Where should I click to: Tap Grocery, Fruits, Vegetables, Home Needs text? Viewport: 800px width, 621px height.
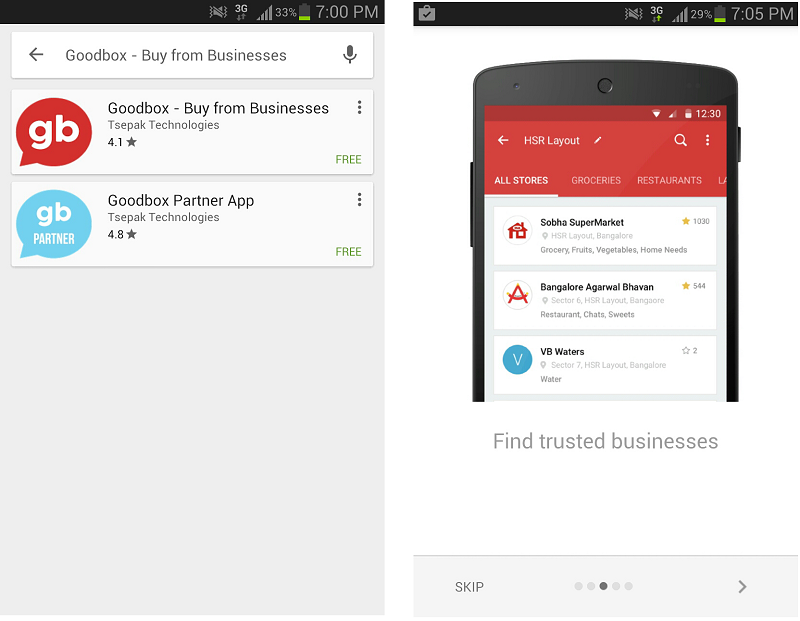click(x=613, y=250)
